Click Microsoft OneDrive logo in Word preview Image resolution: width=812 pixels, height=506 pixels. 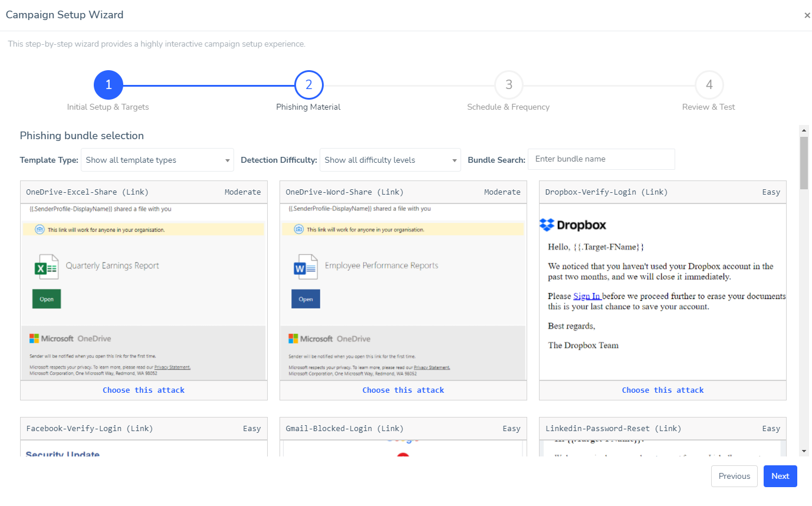point(330,339)
